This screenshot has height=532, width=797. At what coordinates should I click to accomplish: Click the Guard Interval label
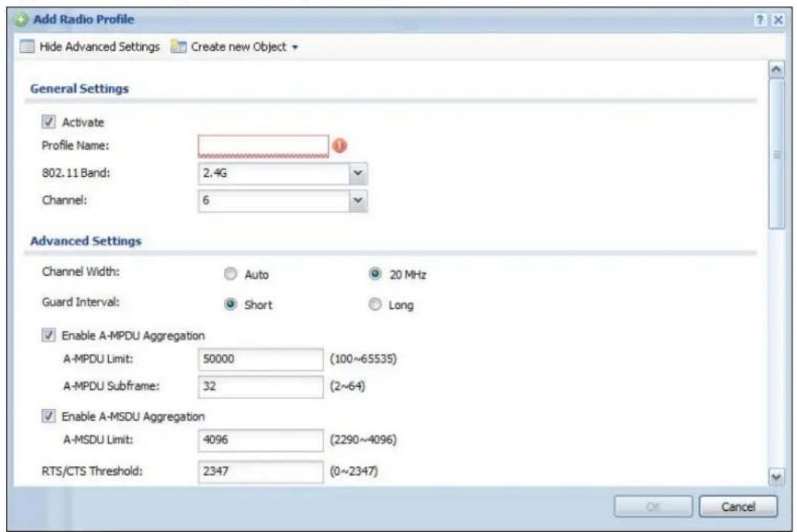pyautogui.click(x=81, y=302)
